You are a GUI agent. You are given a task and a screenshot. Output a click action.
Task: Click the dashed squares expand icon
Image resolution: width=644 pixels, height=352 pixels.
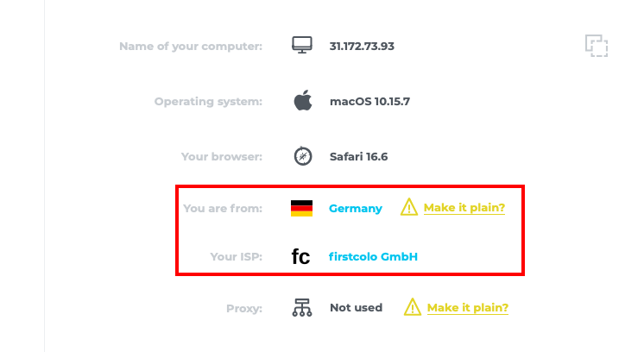click(x=597, y=46)
